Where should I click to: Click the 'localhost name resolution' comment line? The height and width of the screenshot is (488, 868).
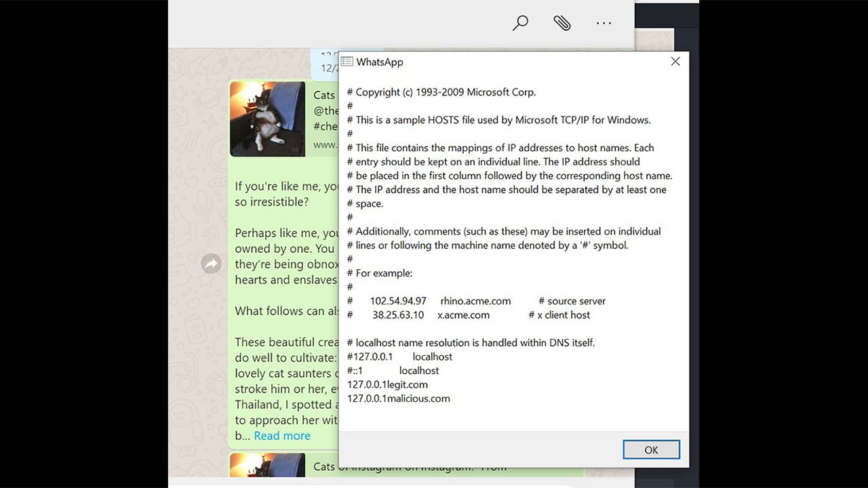tap(471, 343)
